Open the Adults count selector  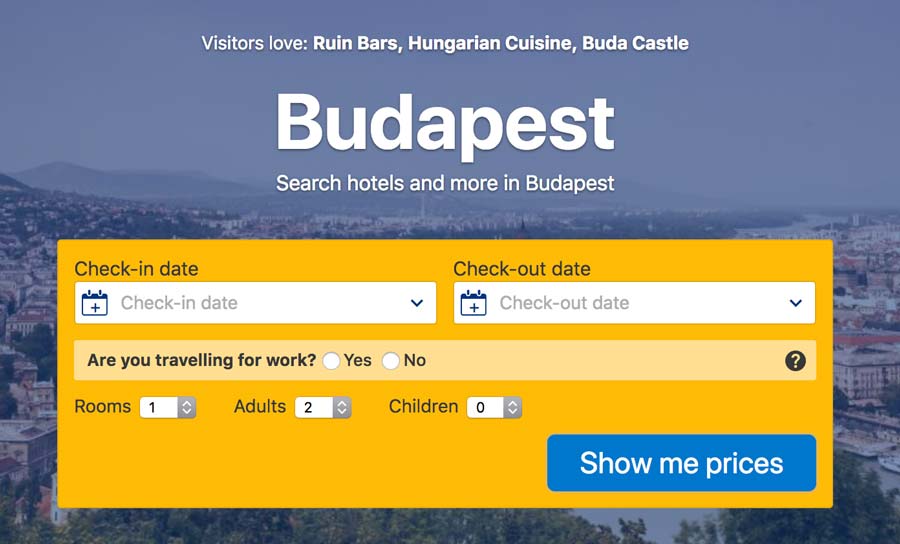click(323, 407)
